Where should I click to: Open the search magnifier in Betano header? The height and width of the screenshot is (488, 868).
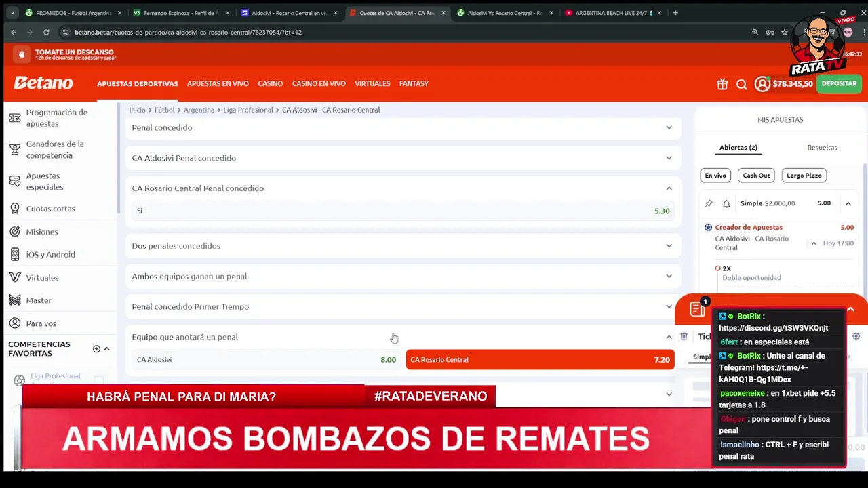point(742,84)
